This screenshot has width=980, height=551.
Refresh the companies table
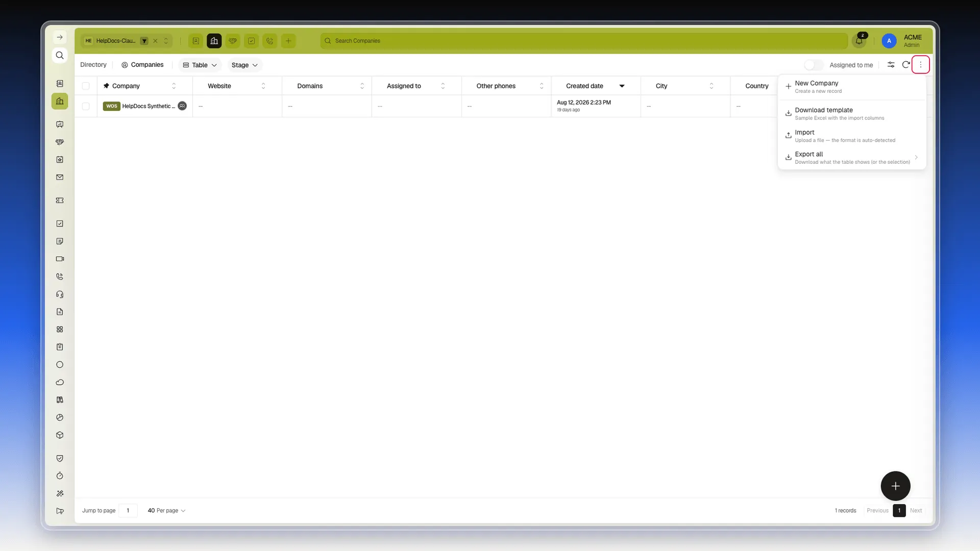pos(906,65)
